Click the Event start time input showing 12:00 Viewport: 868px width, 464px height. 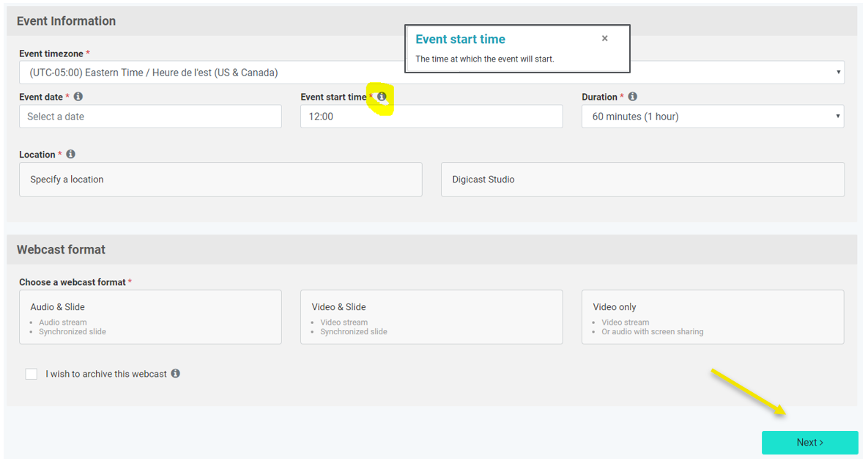[431, 117]
